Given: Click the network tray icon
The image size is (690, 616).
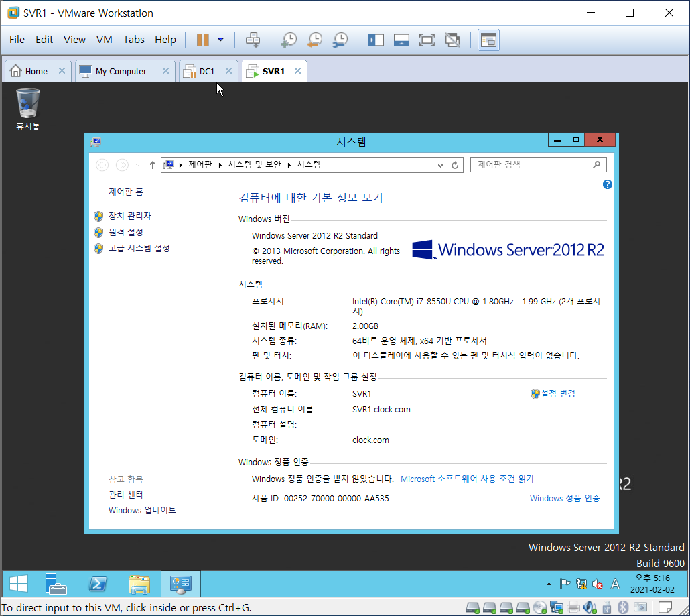Looking at the screenshot, I should coord(581,584).
